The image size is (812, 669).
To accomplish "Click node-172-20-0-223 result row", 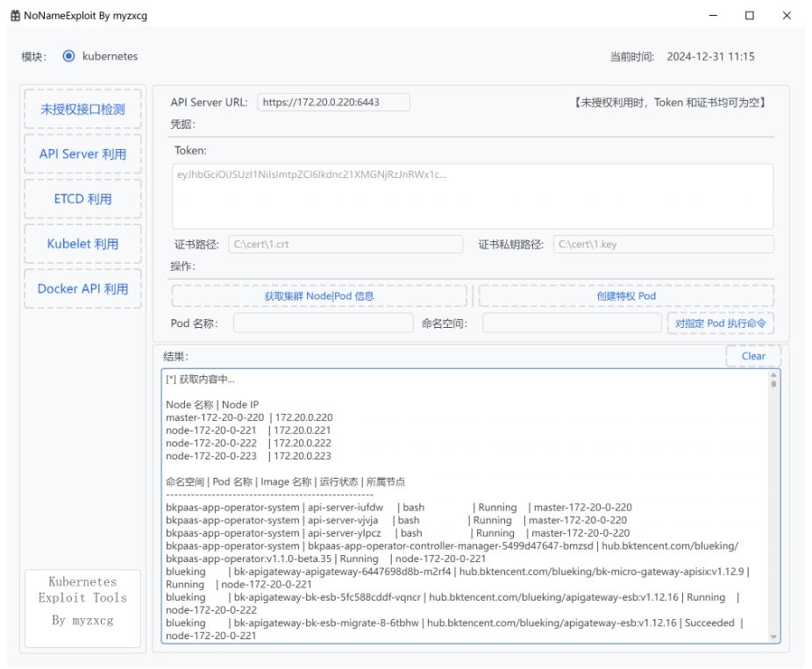I will pos(248,456).
